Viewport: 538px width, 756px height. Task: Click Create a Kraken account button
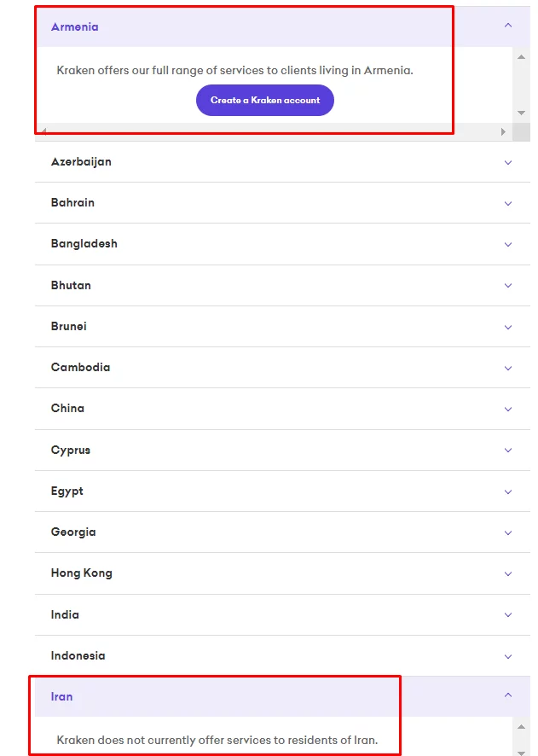[x=265, y=100]
